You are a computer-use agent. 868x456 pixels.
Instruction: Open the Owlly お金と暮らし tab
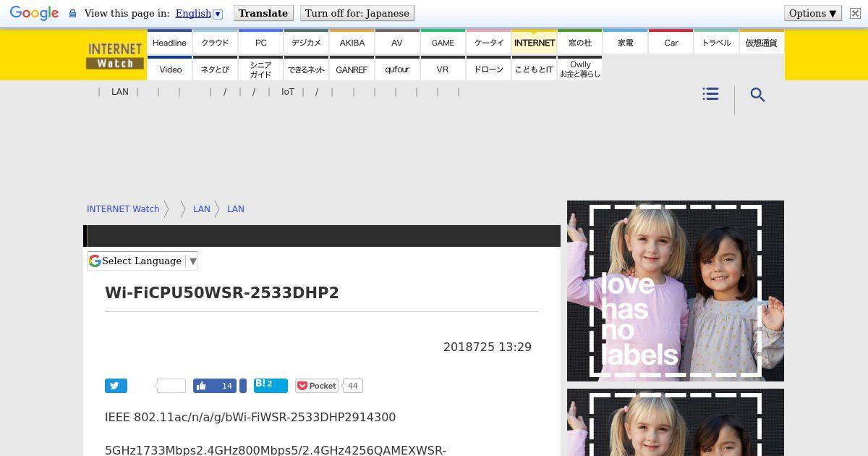click(x=579, y=69)
